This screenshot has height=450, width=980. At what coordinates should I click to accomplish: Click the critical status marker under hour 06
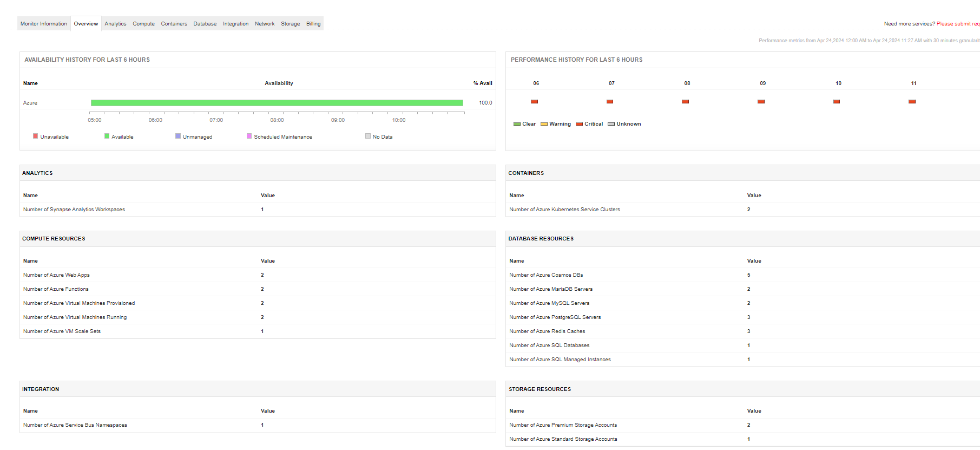tap(534, 102)
